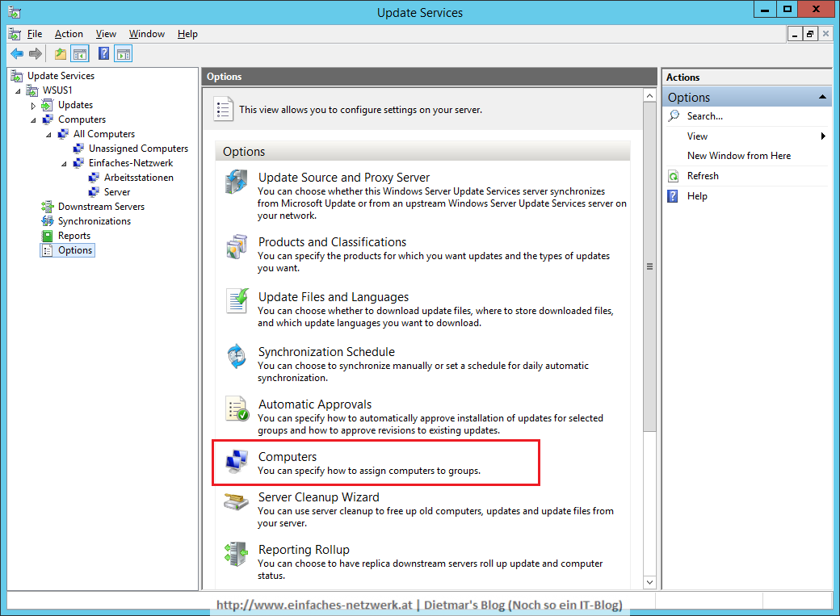Click the Automatic Approvals icon
This screenshot has height=616, width=840.
point(237,409)
